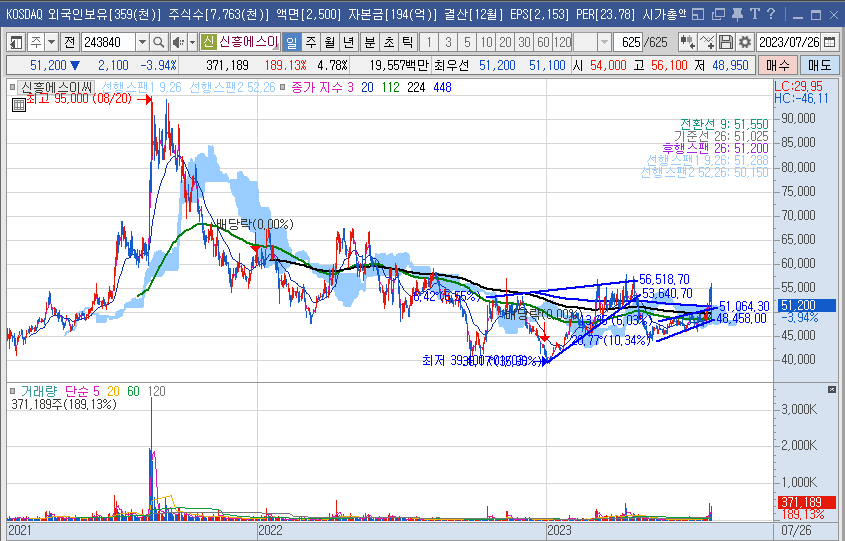Choose the 120 interval button
Viewport: 845px width, 541px height.
562,41
